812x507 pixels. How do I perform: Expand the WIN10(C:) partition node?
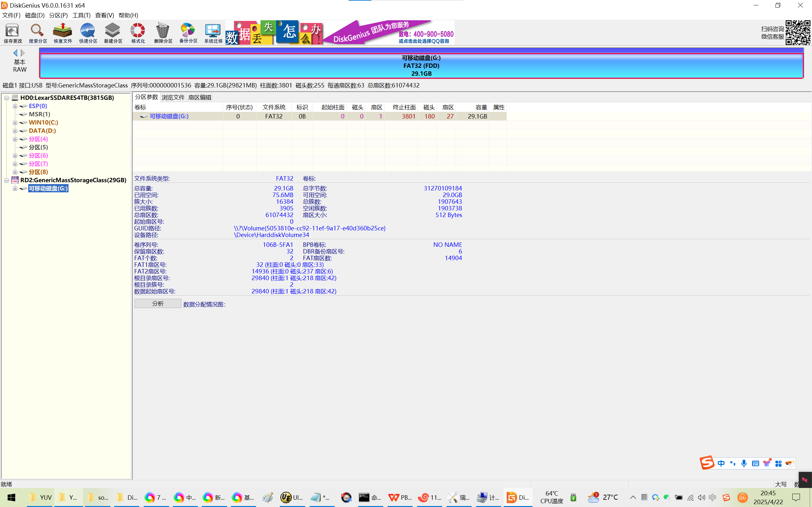coord(15,123)
